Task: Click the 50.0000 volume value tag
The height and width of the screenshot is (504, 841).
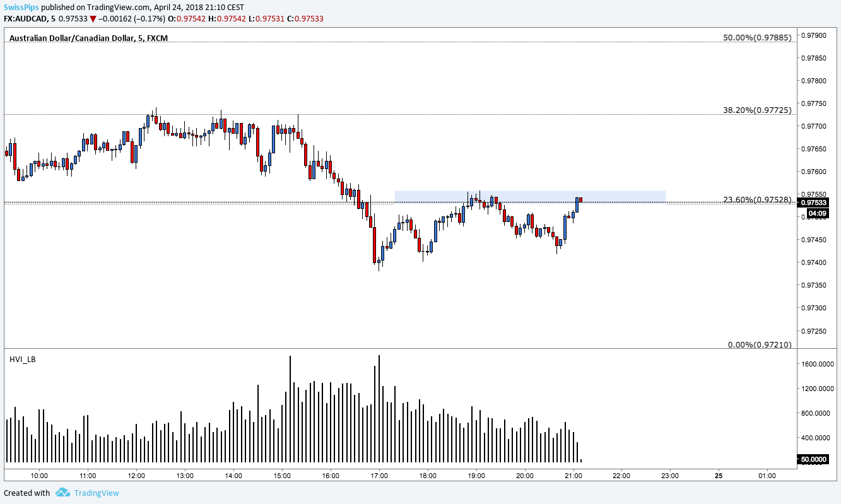Action: click(815, 460)
